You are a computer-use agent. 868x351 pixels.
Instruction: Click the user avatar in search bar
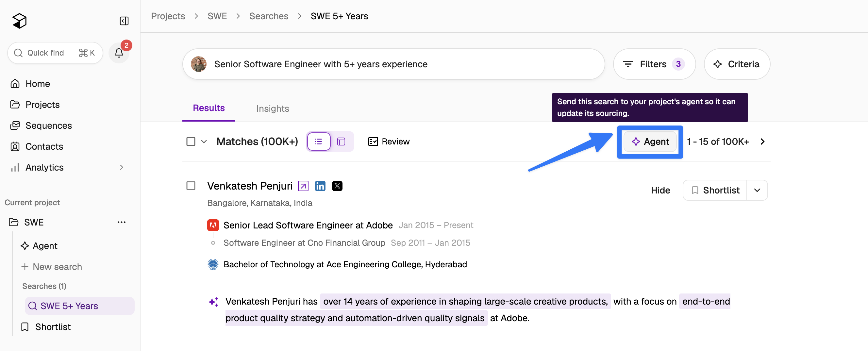click(x=199, y=64)
